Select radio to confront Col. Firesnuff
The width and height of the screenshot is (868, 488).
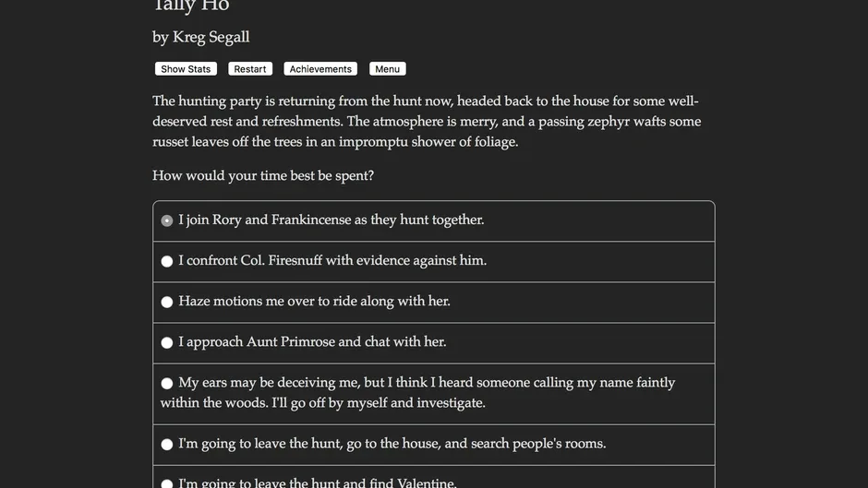click(x=166, y=261)
